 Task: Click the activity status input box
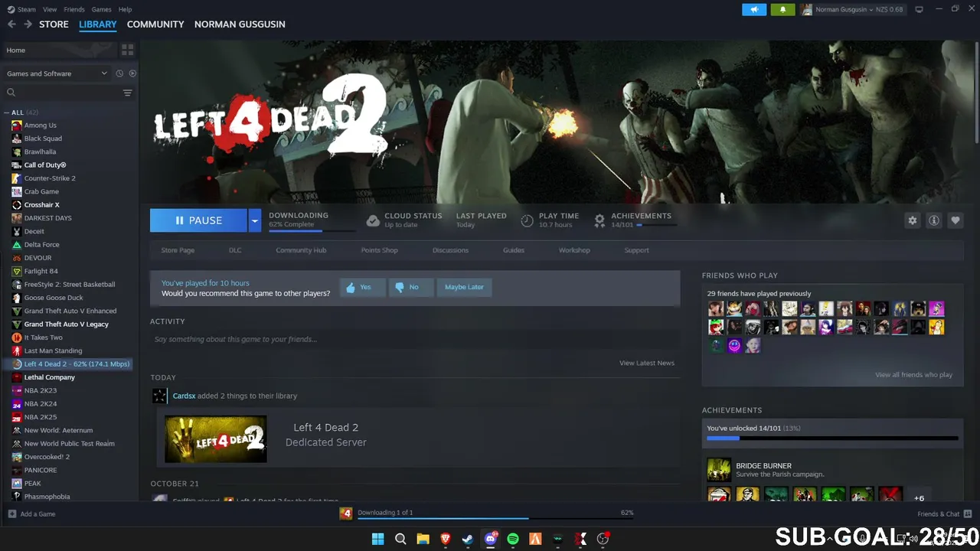pos(415,339)
